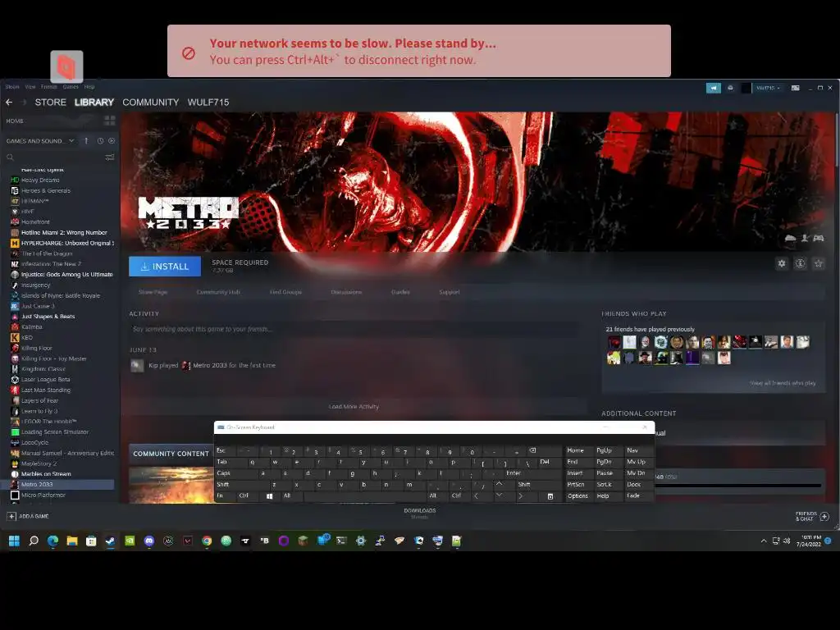The image size is (840, 630).
Task: Open the Games menu
Action: click(x=71, y=87)
